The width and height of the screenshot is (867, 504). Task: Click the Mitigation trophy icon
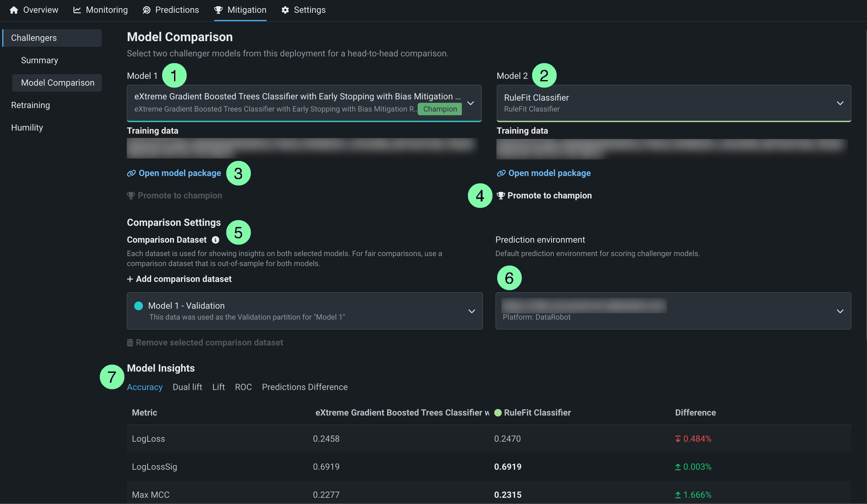point(219,10)
